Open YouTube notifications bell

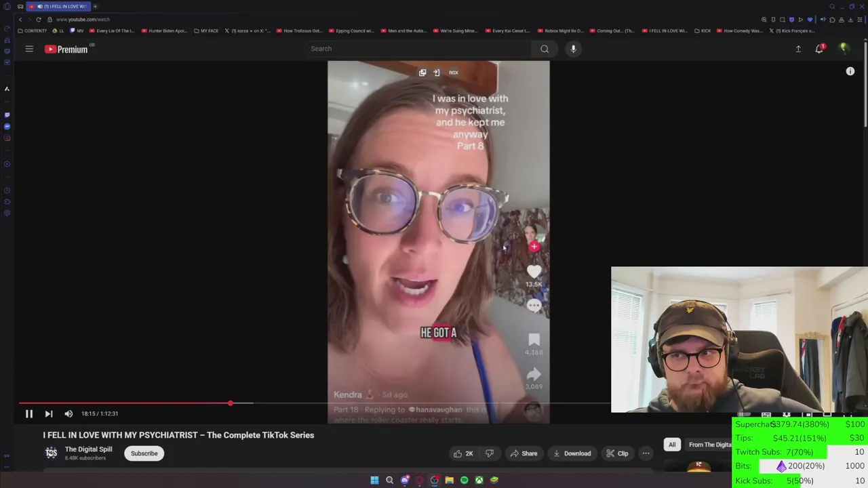819,49
